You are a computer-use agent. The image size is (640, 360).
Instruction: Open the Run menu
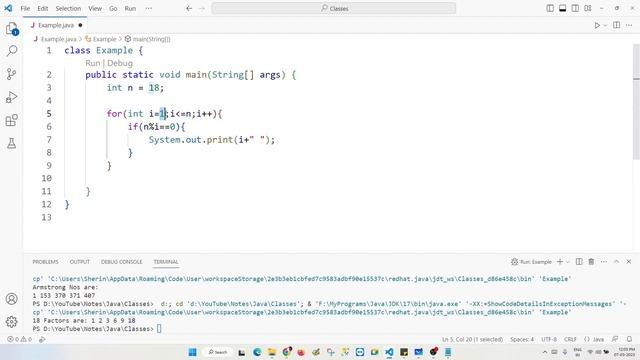tap(130, 8)
